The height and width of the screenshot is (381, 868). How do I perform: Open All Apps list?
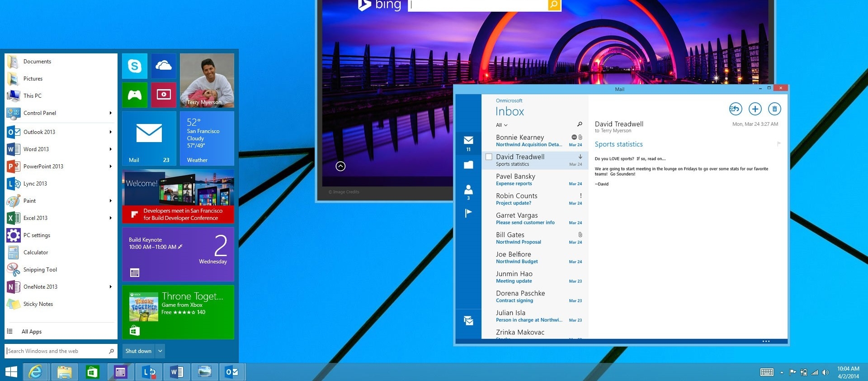point(32,332)
